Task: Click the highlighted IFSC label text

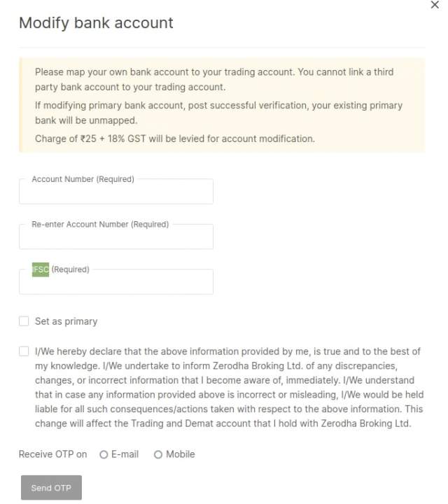Action: pos(41,269)
